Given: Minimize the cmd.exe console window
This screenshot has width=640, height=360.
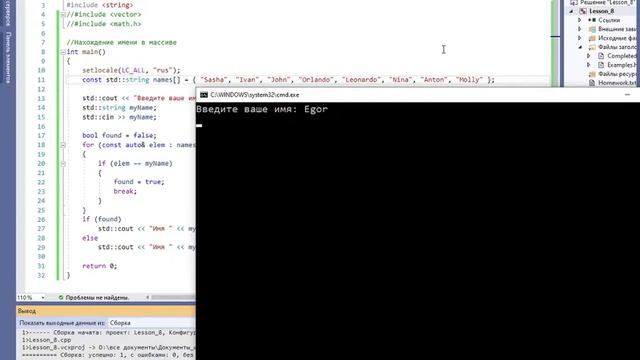Looking at the screenshot, I should click(x=628, y=95).
